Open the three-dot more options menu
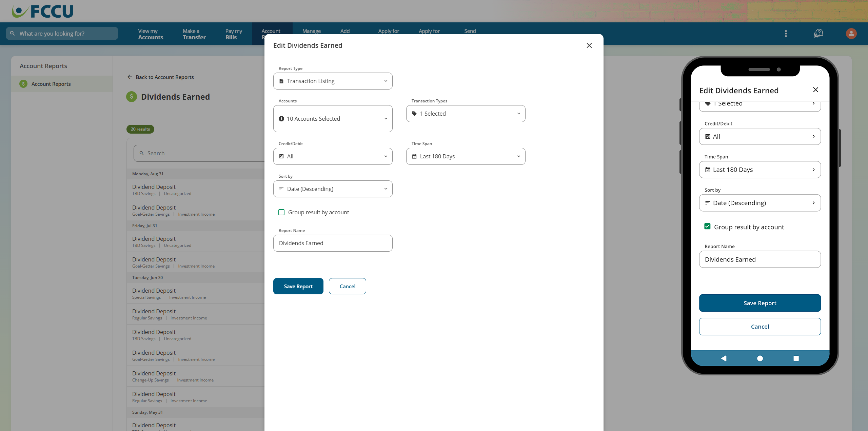Screen dimensions: 868x431 click(786, 34)
